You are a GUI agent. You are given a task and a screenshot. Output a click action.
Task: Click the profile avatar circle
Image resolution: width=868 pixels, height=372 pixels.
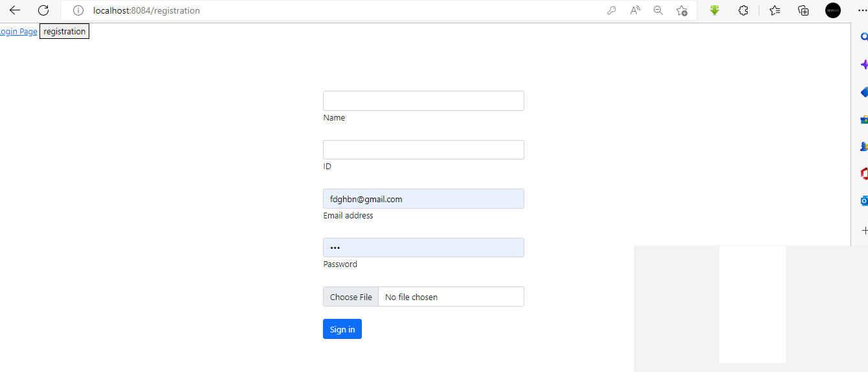click(x=833, y=10)
